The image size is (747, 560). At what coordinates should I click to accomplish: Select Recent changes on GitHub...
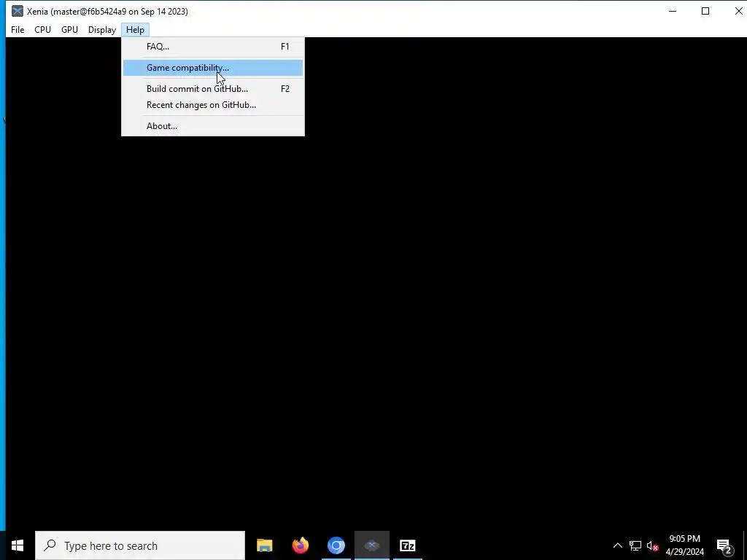pos(213,105)
